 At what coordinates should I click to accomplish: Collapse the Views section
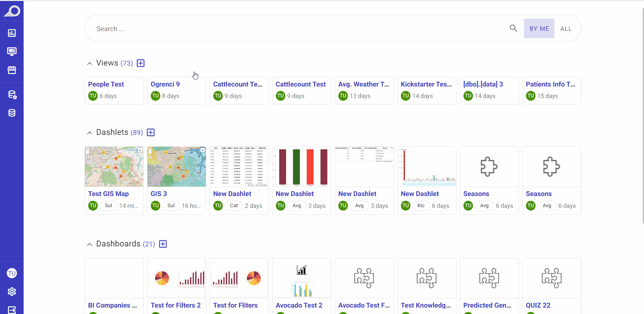pos(89,64)
